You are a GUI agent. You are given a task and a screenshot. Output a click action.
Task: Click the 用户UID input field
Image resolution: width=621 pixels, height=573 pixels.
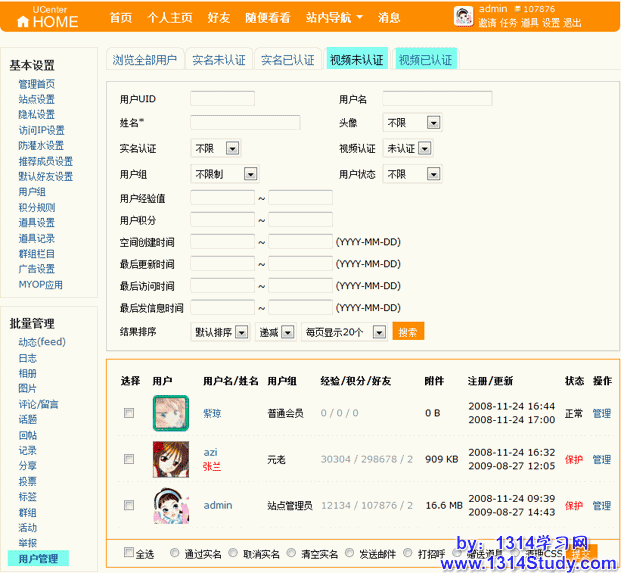coord(221,99)
